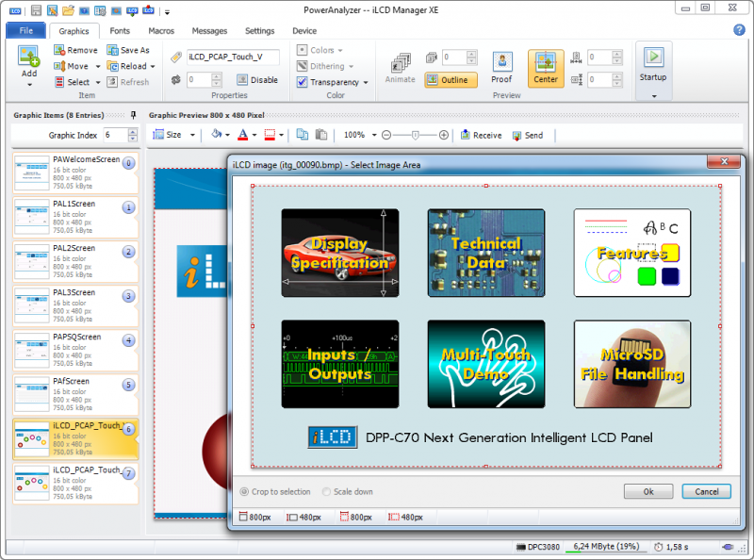
Task: Send graphic to device
Action: click(x=528, y=135)
